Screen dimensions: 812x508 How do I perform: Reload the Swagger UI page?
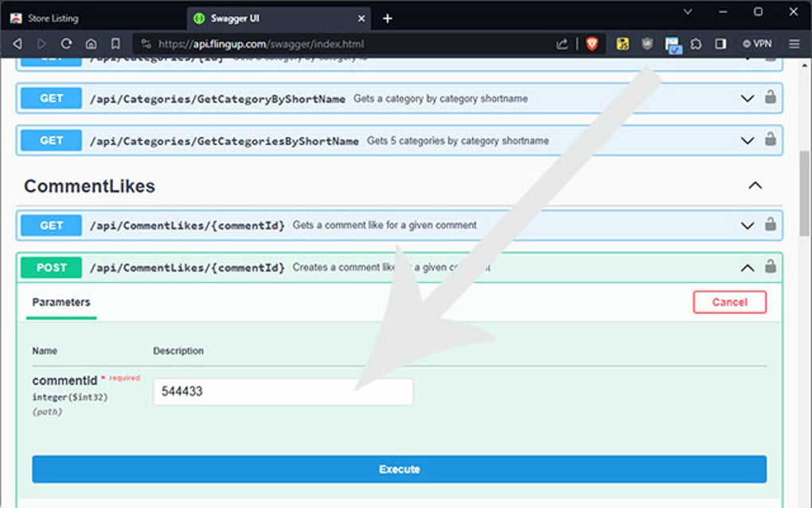[x=68, y=44]
